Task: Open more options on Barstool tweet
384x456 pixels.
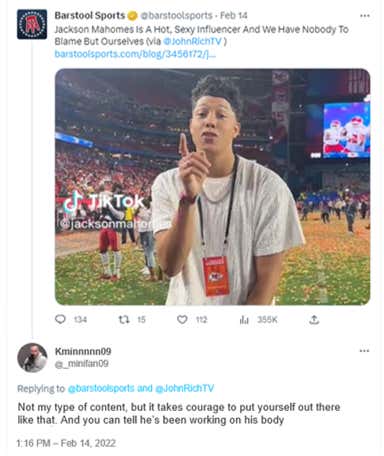Action: pyautogui.click(x=365, y=16)
